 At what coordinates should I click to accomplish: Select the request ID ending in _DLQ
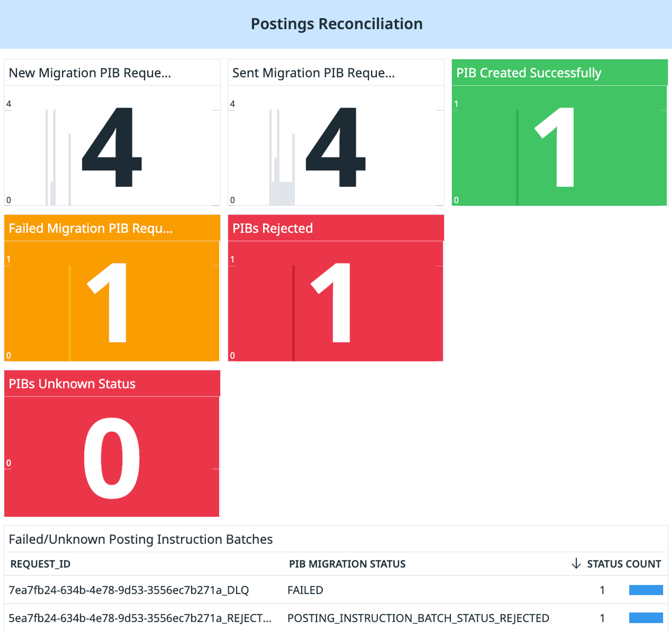(x=128, y=590)
